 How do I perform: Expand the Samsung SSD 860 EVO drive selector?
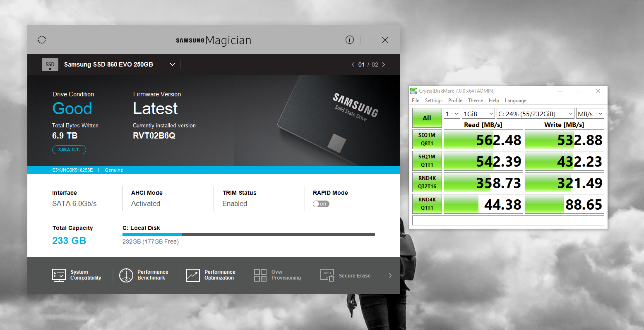click(x=173, y=65)
